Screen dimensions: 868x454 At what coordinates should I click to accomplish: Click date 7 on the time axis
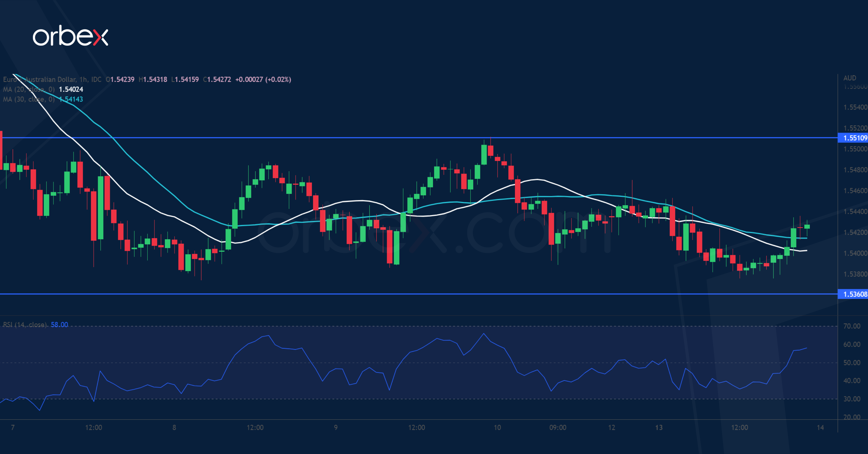click(13, 428)
